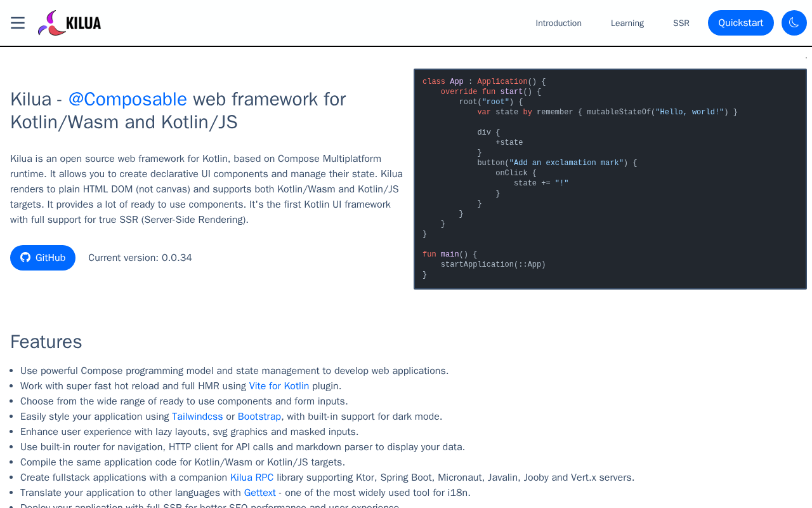Open the hamburger navigation menu

click(x=18, y=23)
